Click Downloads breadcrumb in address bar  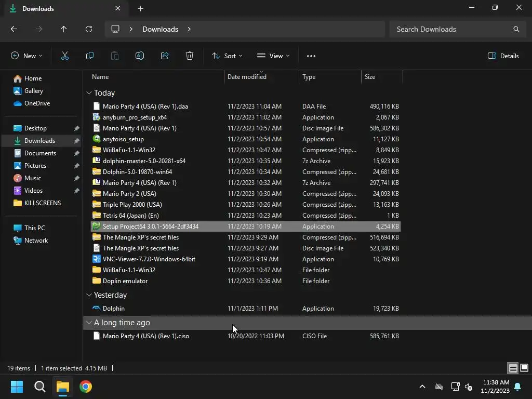pos(160,29)
